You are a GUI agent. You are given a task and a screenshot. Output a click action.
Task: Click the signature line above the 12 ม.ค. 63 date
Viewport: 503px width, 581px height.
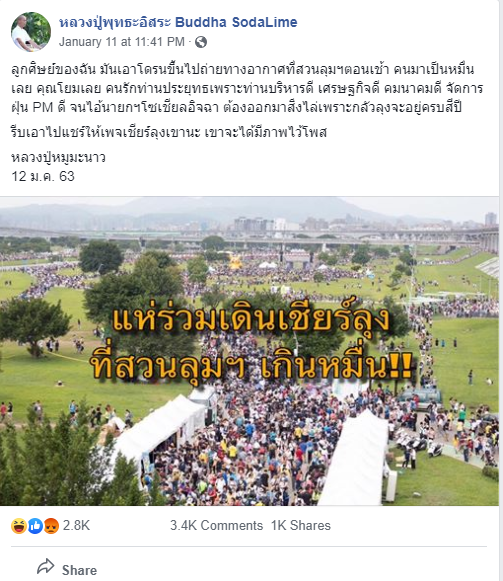pos(58,157)
